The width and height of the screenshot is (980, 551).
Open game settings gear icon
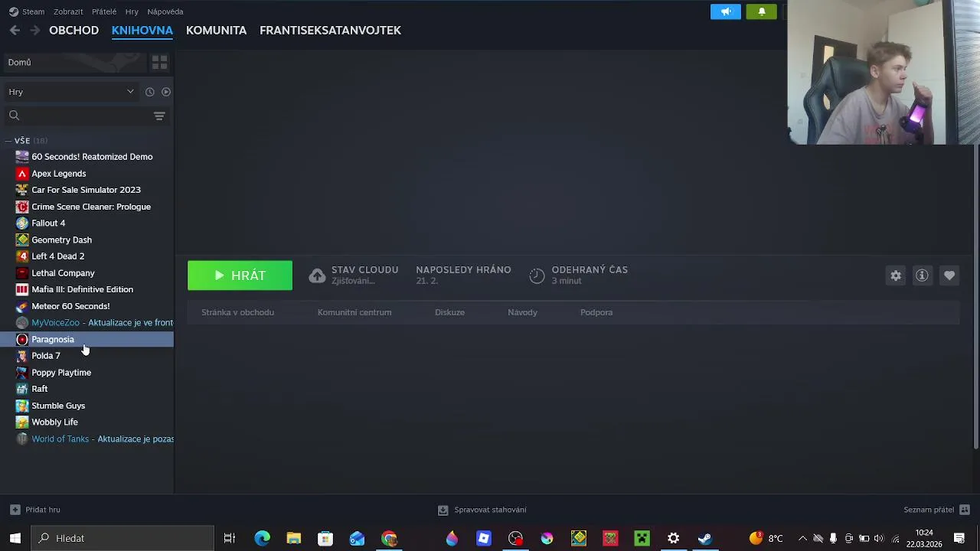tap(896, 275)
